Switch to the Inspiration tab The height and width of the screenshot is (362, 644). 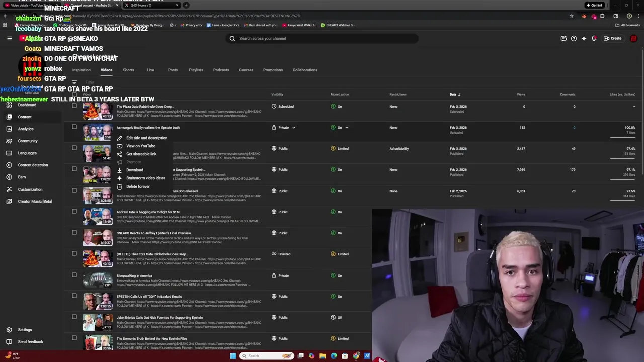tap(81, 70)
